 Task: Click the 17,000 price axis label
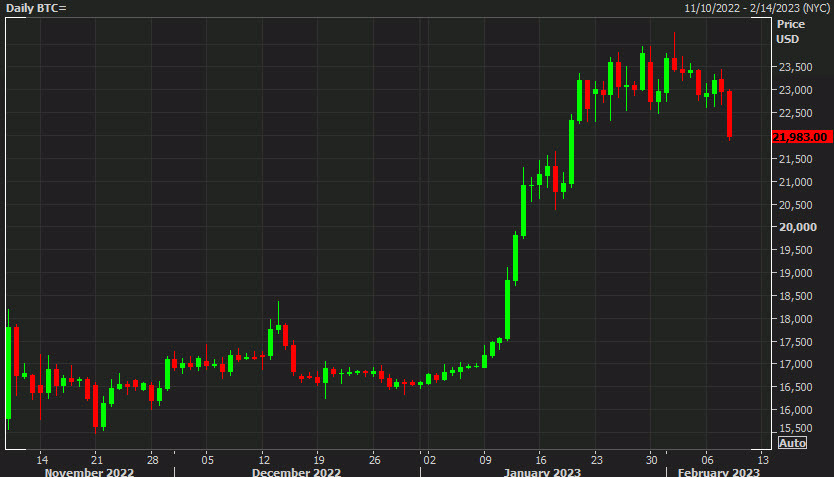[x=796, y=364]
